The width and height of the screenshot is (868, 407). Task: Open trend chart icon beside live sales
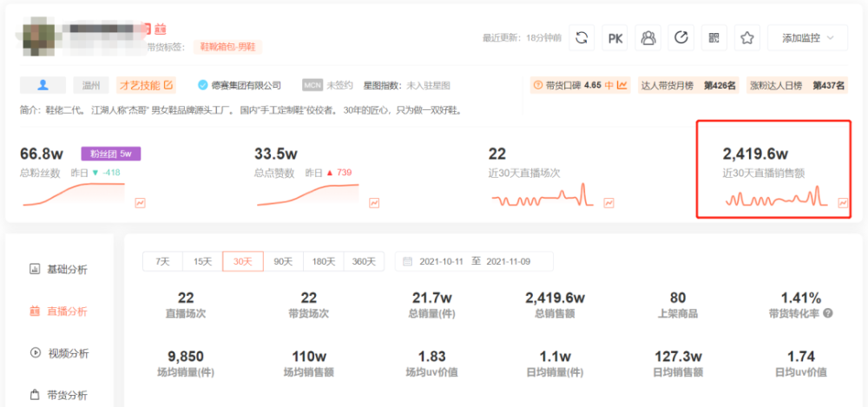tap(843, 203)
